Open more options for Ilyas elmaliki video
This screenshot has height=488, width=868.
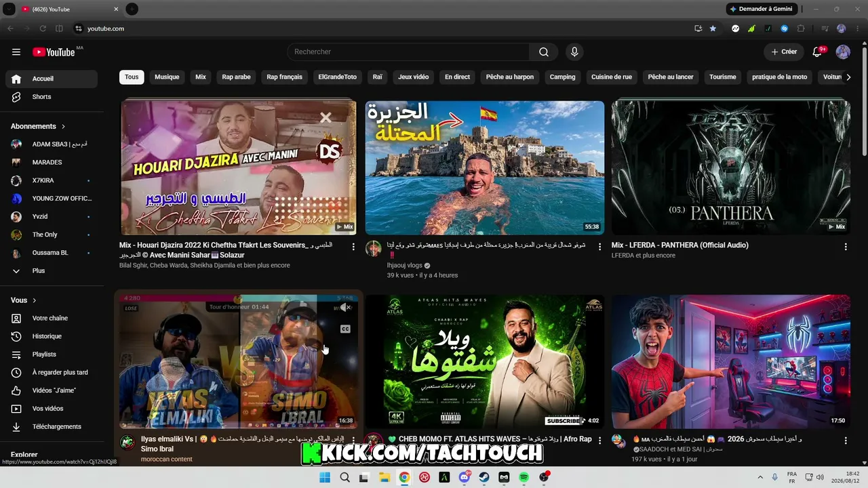click(353, 441)
